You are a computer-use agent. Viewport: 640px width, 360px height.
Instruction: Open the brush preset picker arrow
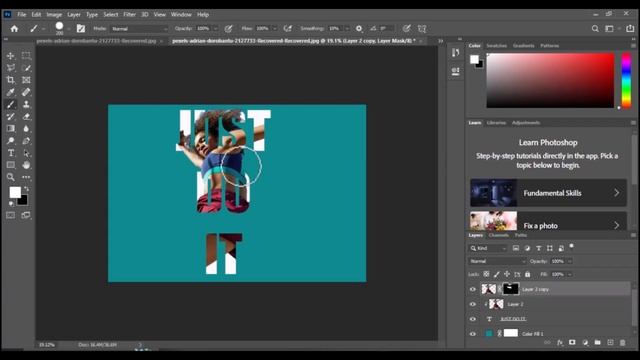(x=68, y=29)
